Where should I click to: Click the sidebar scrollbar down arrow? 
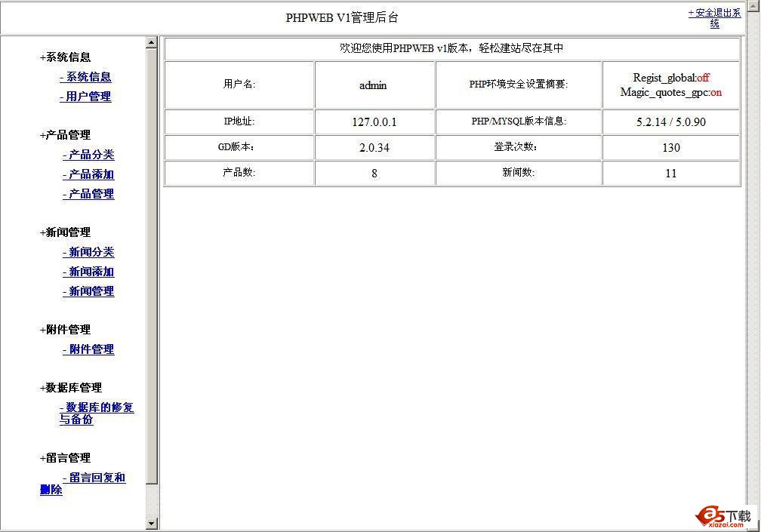pyautogui.click(x=152, y=524)
